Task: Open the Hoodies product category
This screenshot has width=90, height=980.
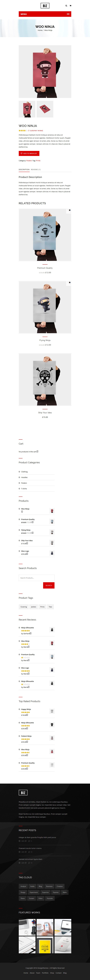Action: coord(24,477)
